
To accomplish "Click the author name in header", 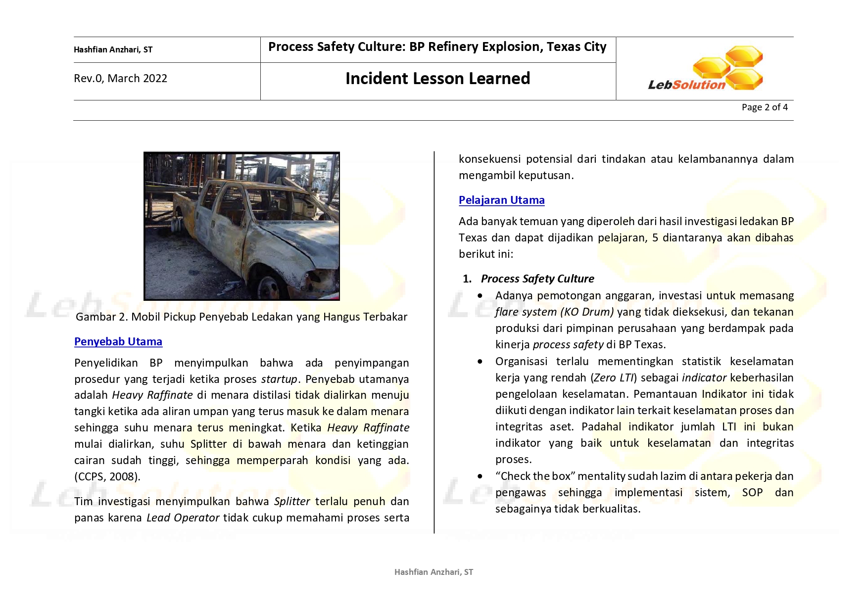I will (x=113, y=49).
